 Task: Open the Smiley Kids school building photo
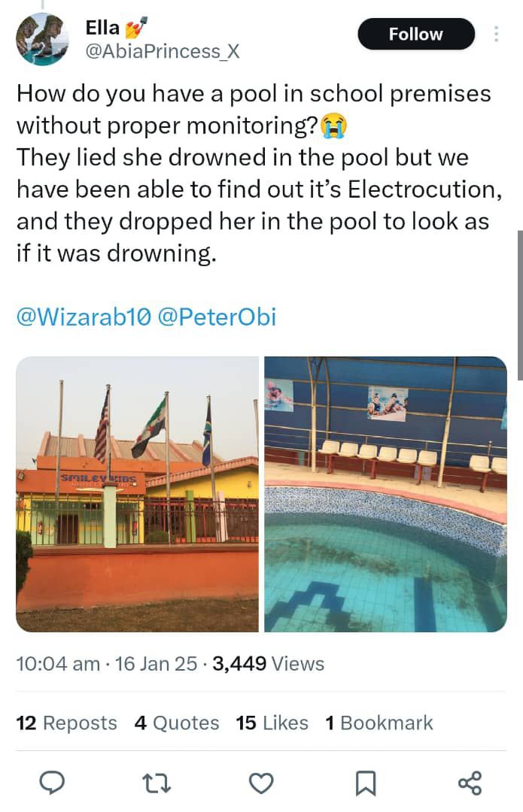tap(137, 494)
